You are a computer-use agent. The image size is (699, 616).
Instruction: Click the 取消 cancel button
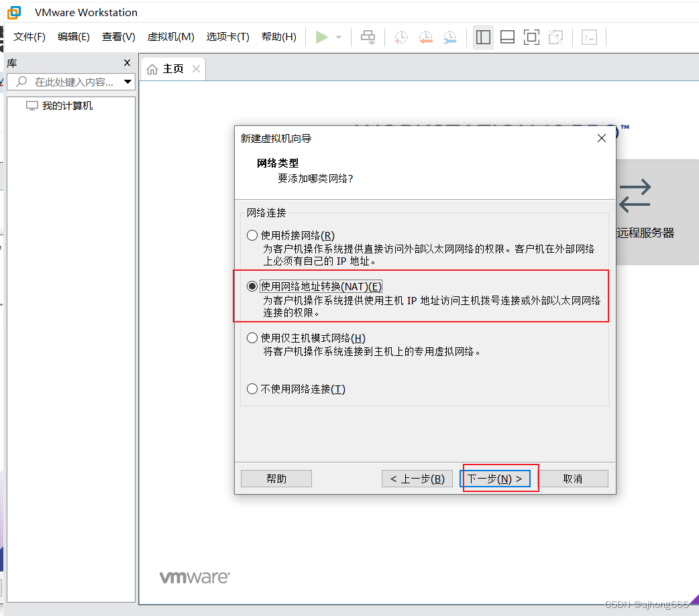pyautogui.click(x=573, y=479)
